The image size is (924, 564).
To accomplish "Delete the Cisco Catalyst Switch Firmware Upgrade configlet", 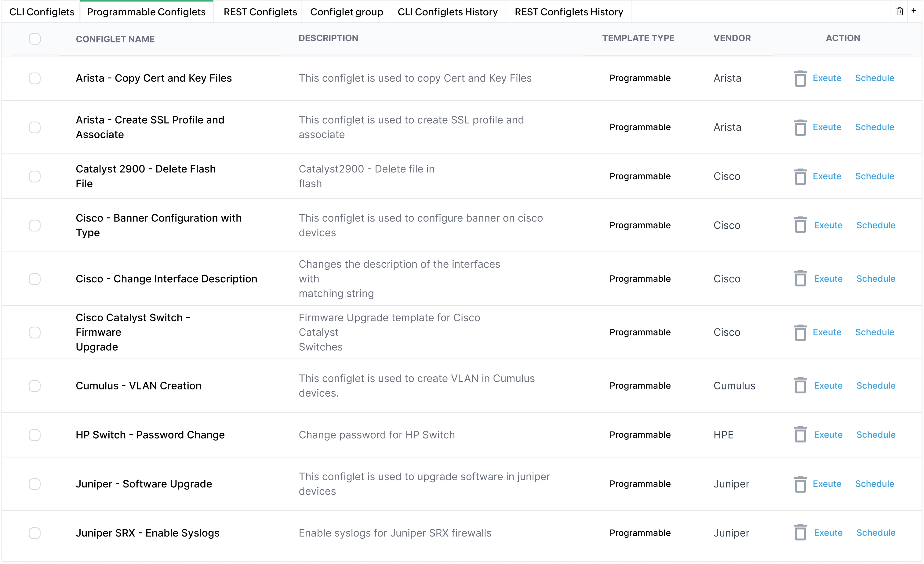I will (801, 332).
